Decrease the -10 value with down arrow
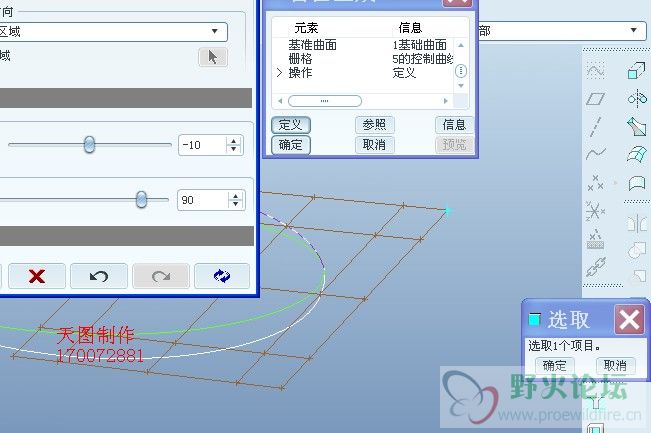Screen dimensions: 651x433 click(233, 149)
